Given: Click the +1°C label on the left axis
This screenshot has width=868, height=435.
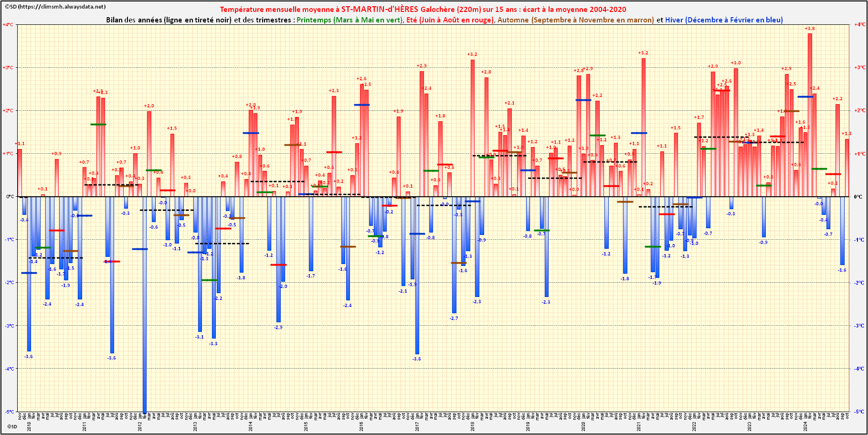Looking at the screenshot, I should [8, 153].
